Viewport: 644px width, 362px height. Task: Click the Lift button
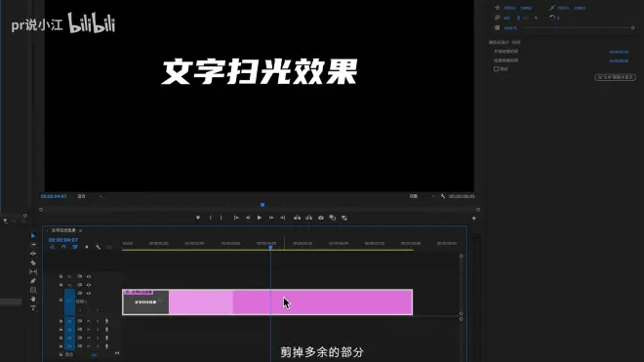pyautogui.click(x=297, y=218)
